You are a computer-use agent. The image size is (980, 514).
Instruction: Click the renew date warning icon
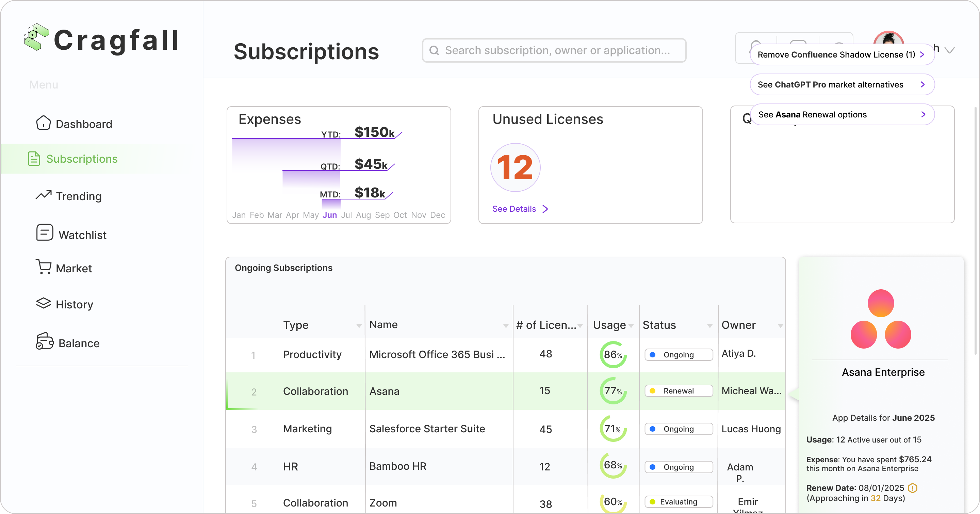pyautogui.click(x=912, y=488)
